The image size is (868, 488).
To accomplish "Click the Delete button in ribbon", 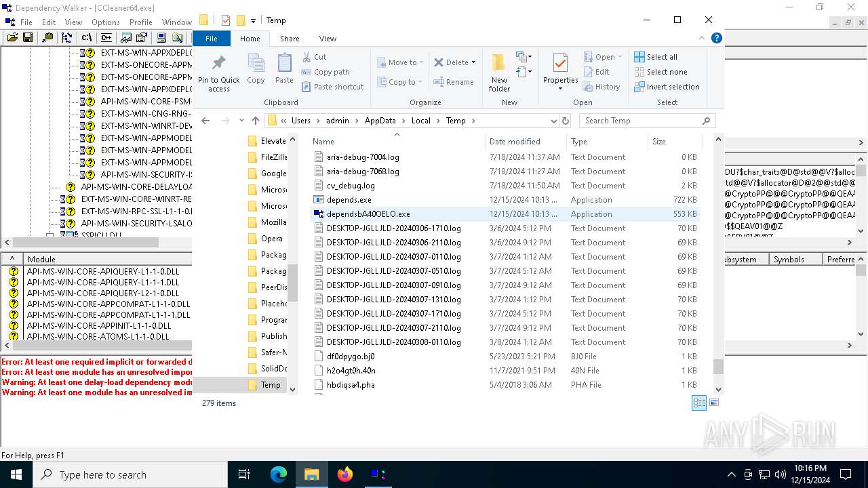I will click(x=452, y=62).
